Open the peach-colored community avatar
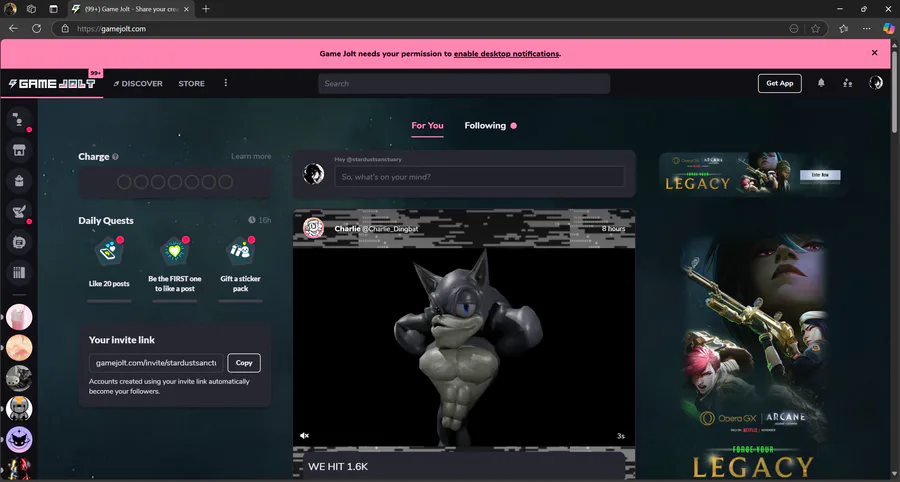Screen dimensions: 900x482 click(19, 348)
